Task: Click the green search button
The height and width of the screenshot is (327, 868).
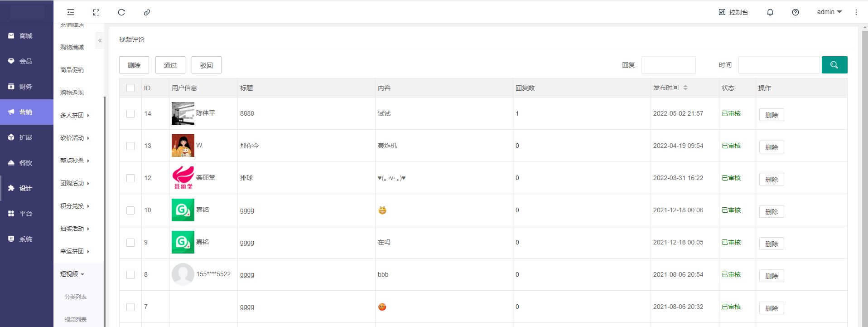Action: pos(834,65)
